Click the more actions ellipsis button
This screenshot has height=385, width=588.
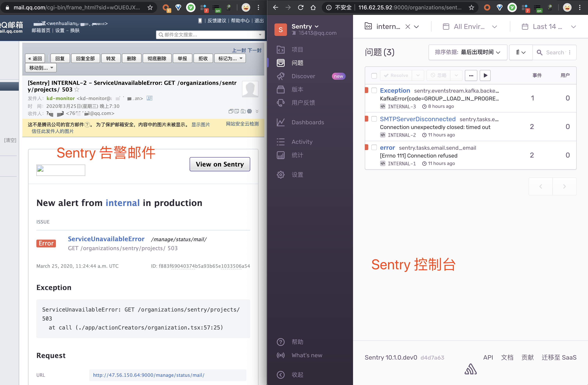471,76
